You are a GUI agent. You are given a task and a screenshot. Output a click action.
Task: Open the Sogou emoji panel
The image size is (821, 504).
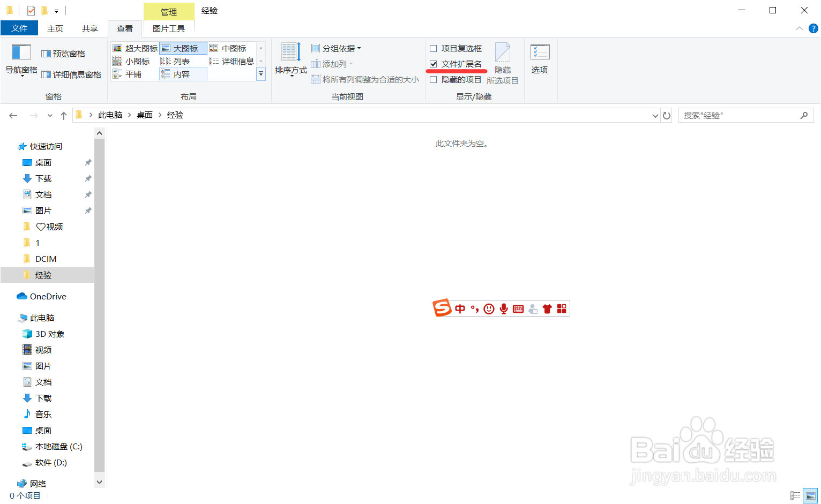click(488, 309)
